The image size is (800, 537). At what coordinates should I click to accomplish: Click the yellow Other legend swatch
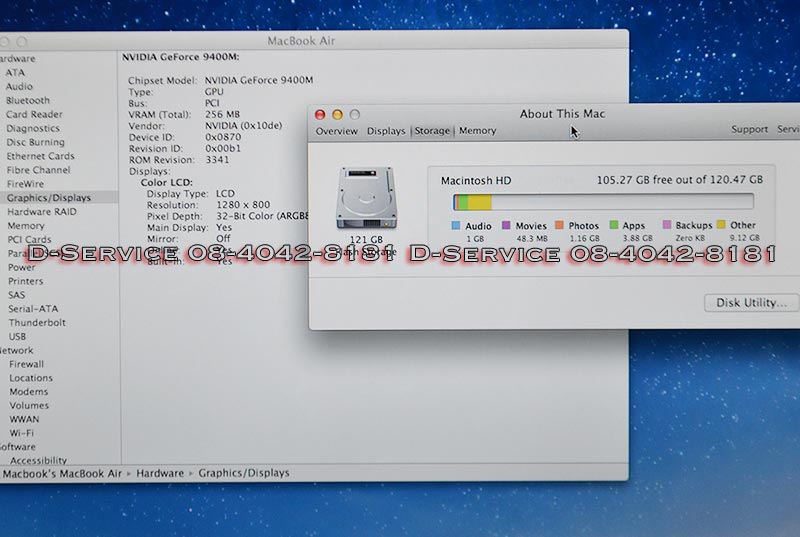tap(721, 224)
